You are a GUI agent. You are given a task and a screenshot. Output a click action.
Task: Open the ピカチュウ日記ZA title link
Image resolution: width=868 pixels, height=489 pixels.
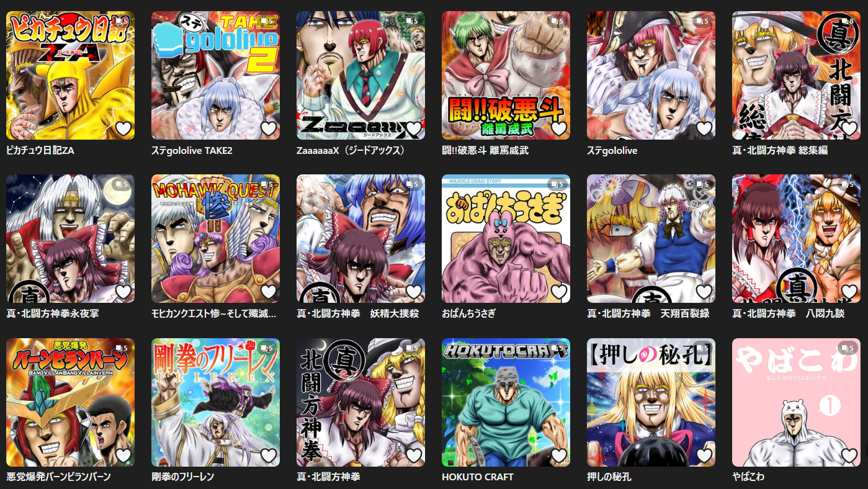(40, 150)
